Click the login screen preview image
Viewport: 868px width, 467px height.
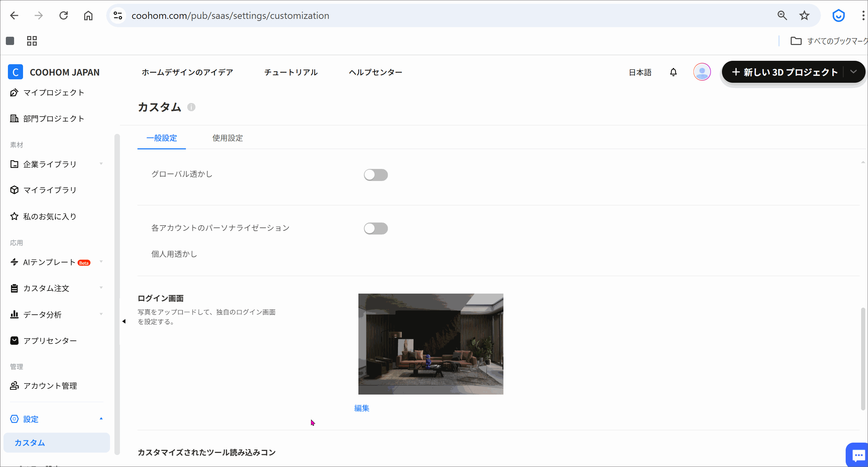[431, 344]
